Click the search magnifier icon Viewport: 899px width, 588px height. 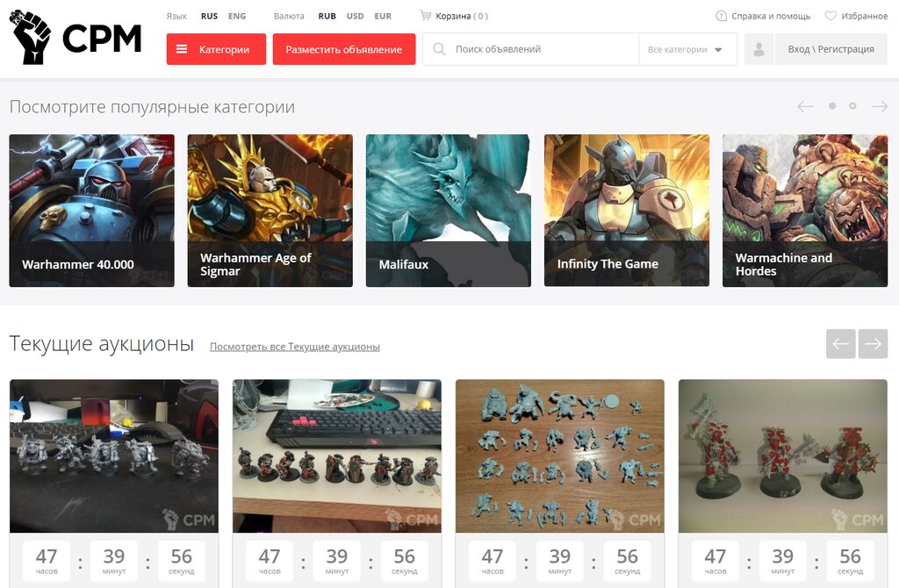point(439,49)
